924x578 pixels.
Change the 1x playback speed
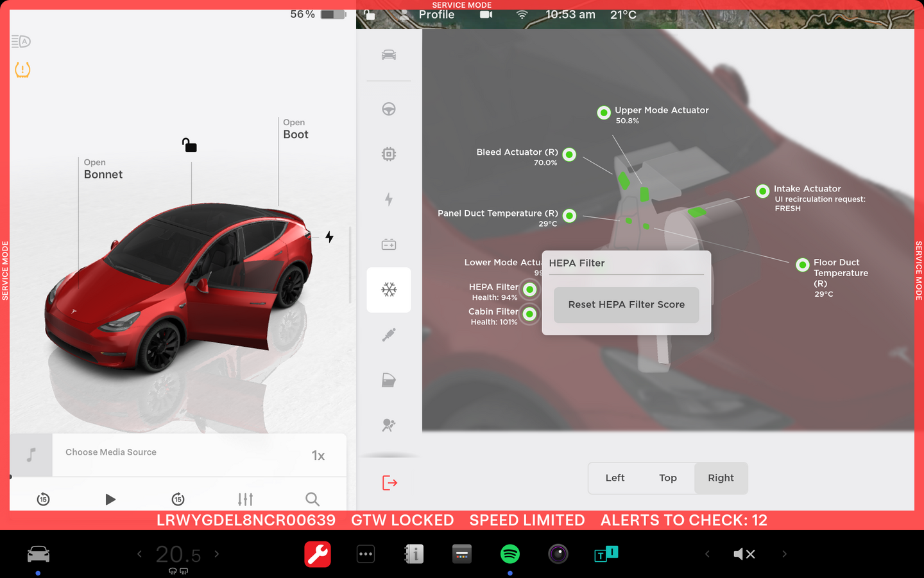click(x=318, y=455)
